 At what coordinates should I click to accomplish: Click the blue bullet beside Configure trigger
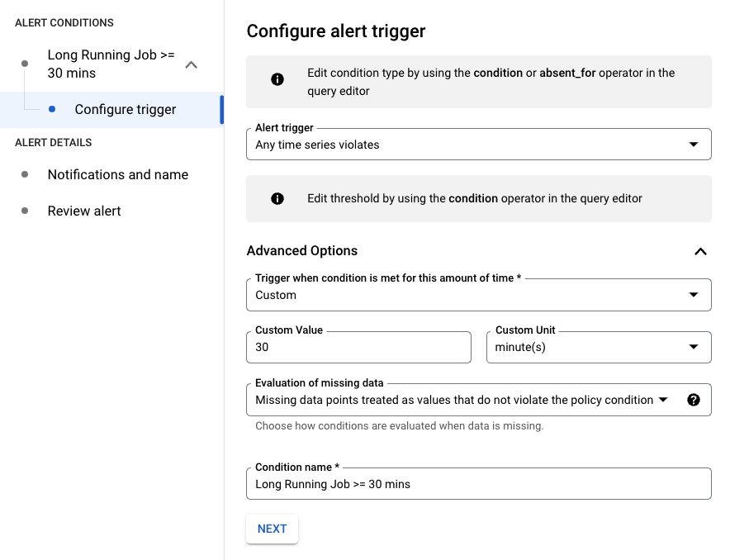[52, 109]
